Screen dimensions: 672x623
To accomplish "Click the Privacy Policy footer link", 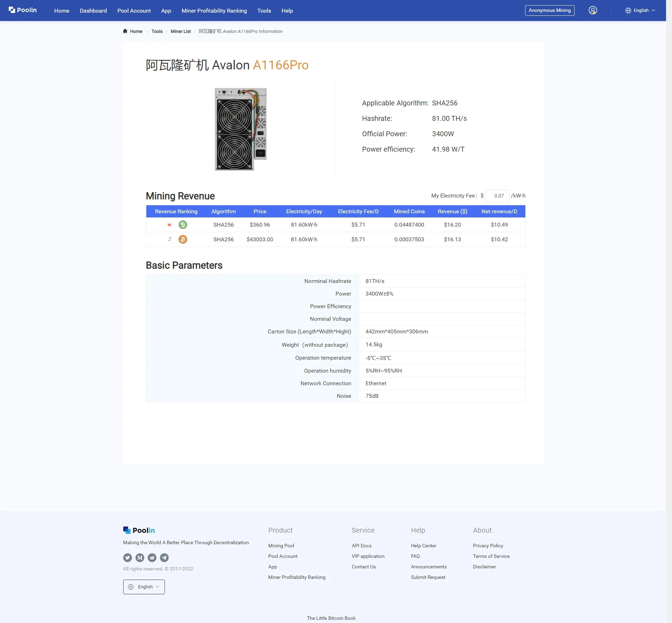I will tap(488, 545).
